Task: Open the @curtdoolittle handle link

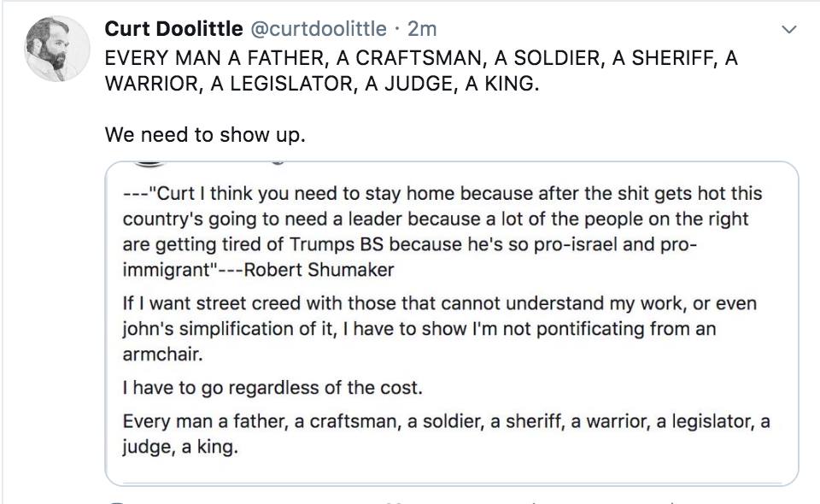Action: 316,28
